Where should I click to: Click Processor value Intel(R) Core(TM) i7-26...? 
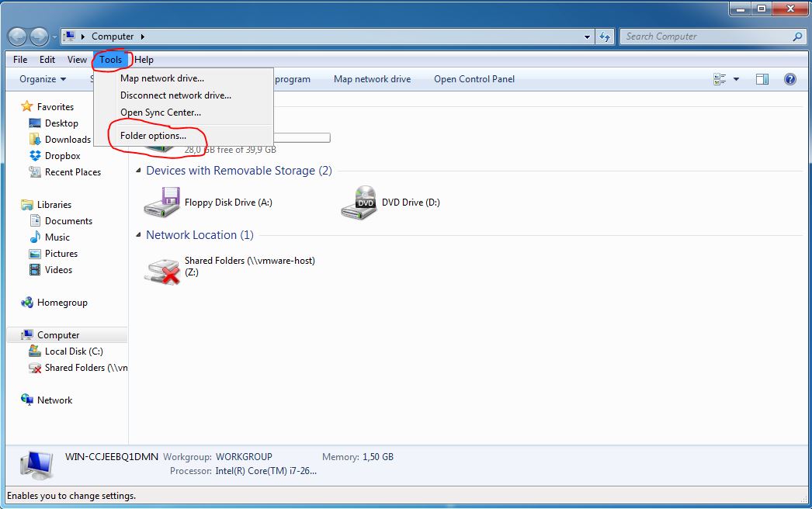click(265, 471)
